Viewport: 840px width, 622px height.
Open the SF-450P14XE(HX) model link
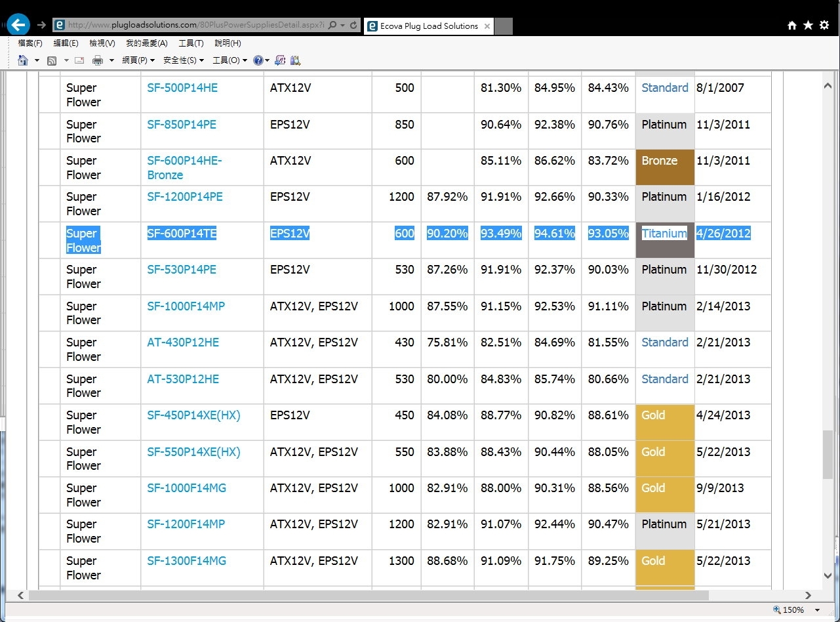click(x=193, y=415)
